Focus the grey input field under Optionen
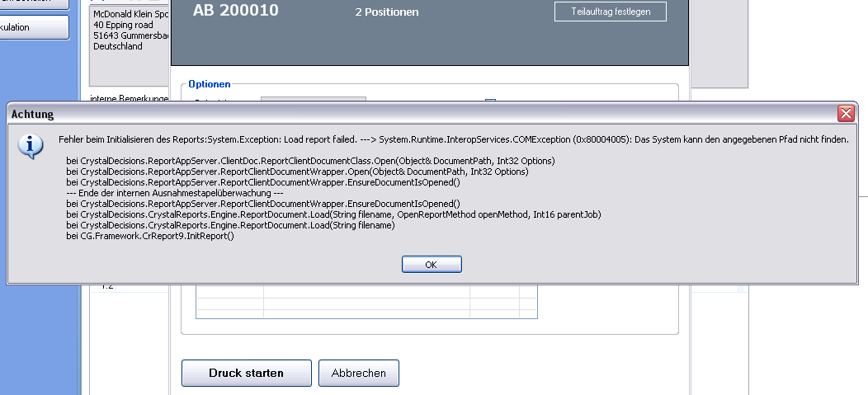 pyautogui.click(x=313, y=100)
